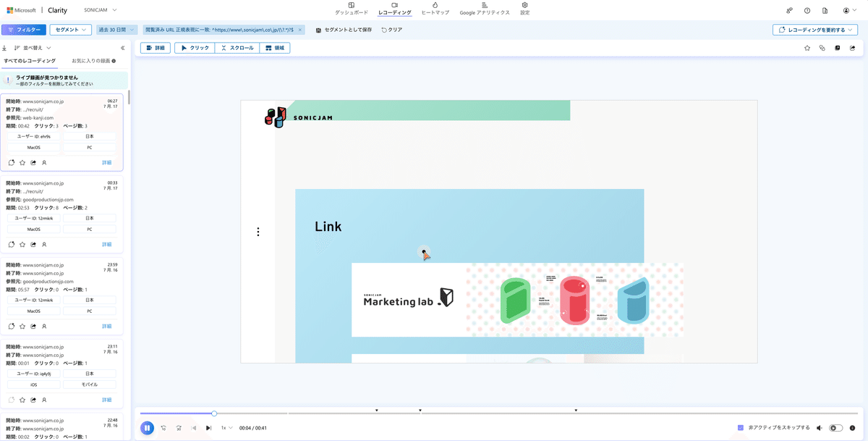868x441 pixels.
Task: Open the SONICJAM project dropdown
Action: [x=100, y=10]
